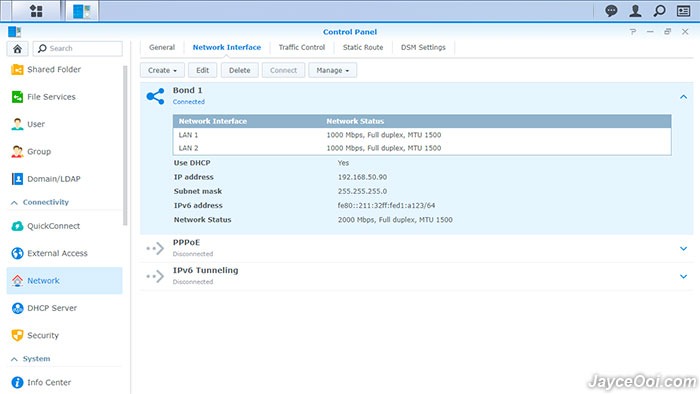Click the sidebar vertical scrollbar

coord(125,145)
